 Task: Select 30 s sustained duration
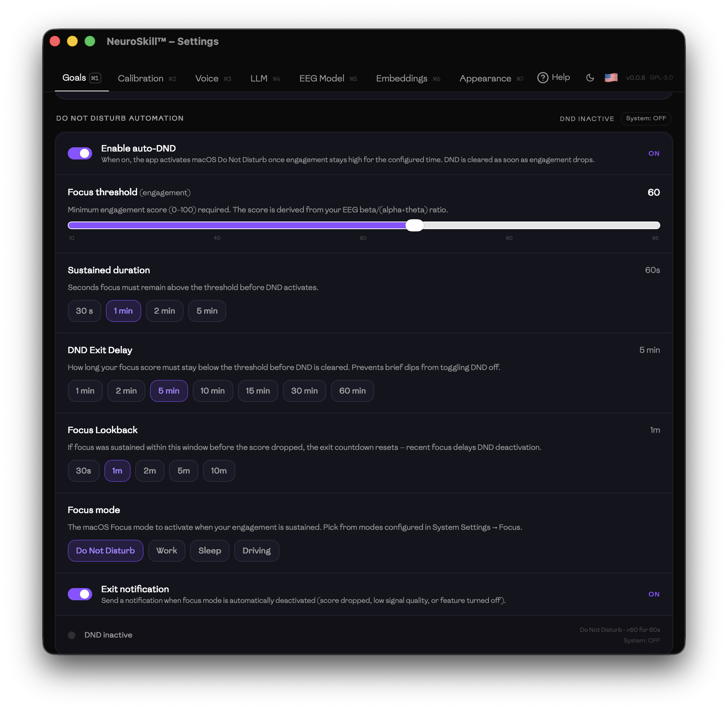[x=84, y=311]
